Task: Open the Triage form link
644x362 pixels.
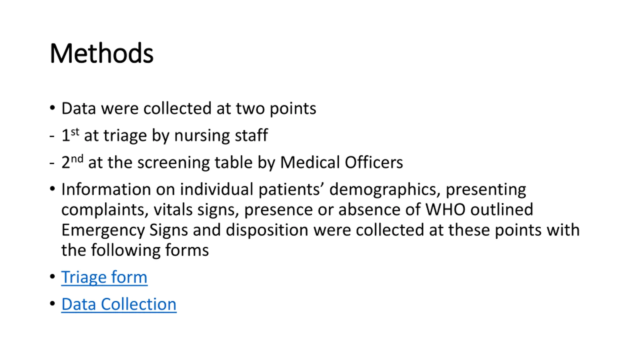Action: click(x=104, y=277)
